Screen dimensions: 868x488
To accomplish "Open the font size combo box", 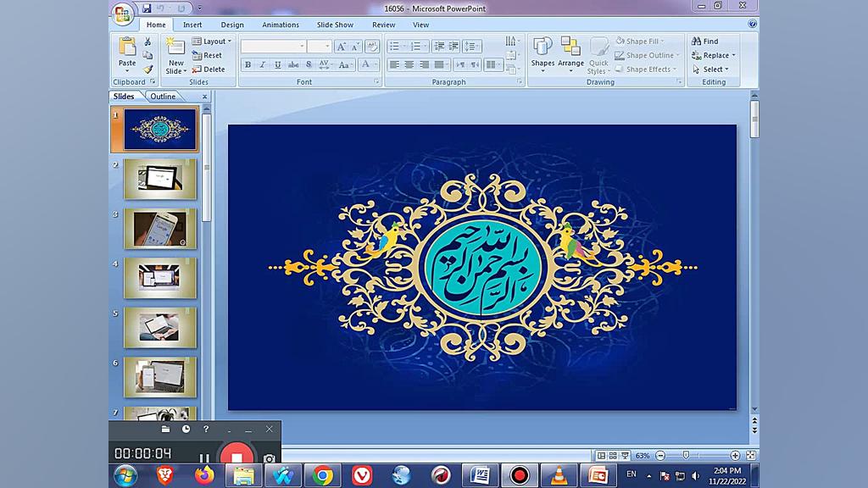I will 320,47.
